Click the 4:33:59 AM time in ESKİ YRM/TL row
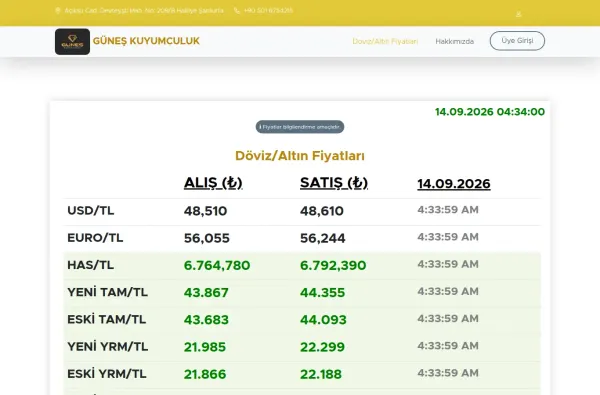This screenshot has width=600, height=395. (x=448, y=373)
